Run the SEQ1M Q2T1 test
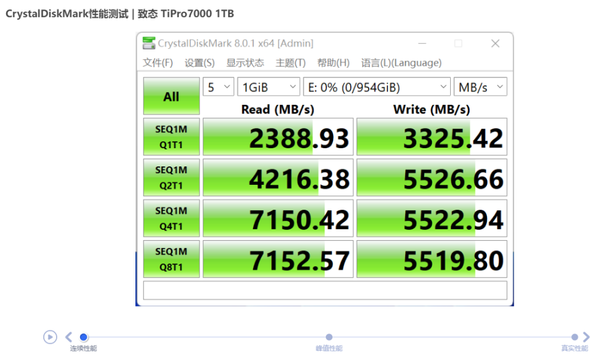 tap(171, 177)
